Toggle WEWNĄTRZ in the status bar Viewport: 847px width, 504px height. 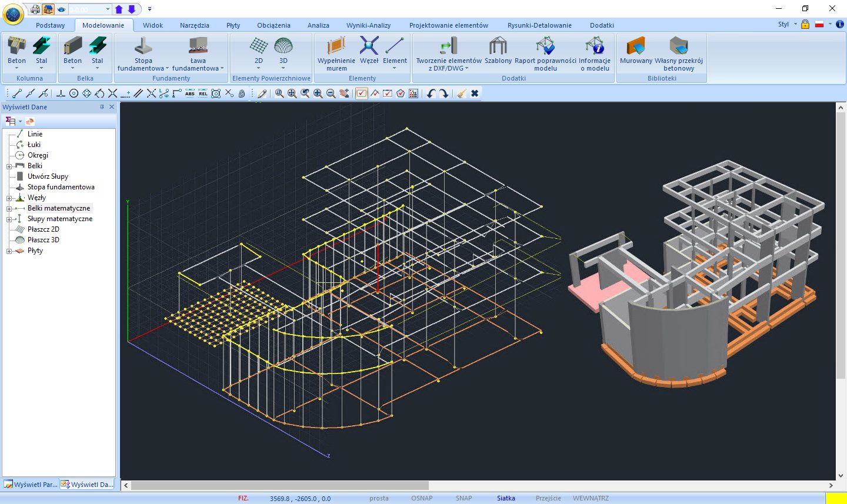(591, 499)
